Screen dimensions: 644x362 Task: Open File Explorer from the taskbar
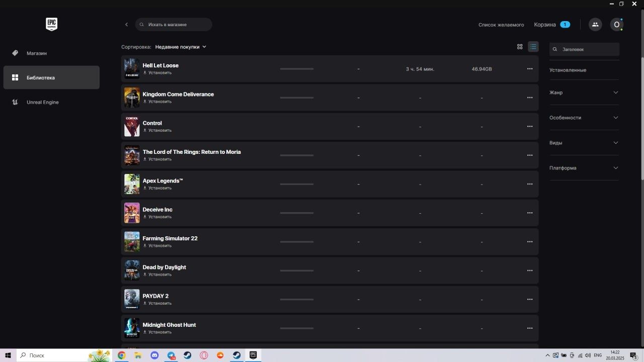click(138, 355)
